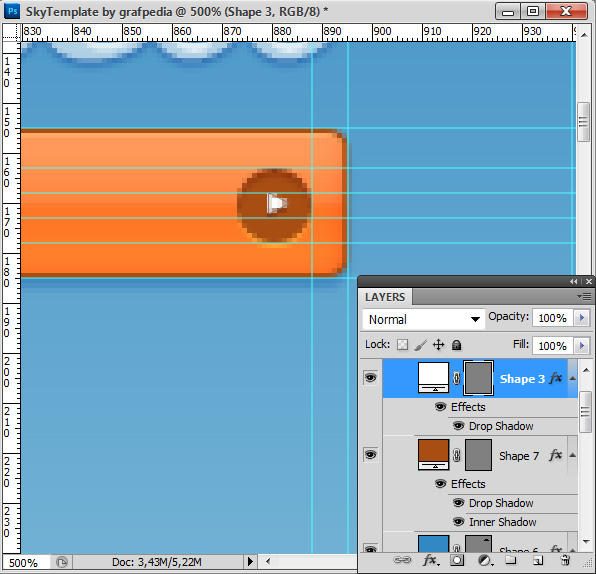The width and height of the screenshot is (596, 574).
Task: Open Fill slider arrow
Action: 582,346
